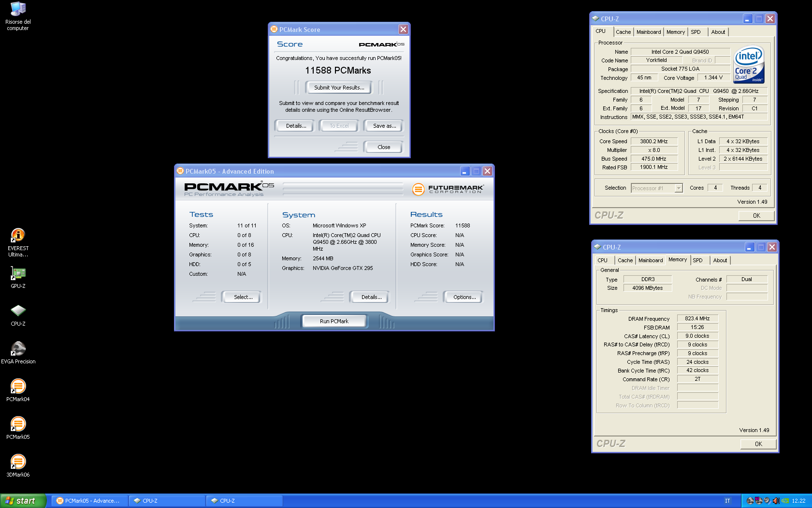The image size is (812, 508).
Task: Open the EVGA Precision desktop shortcut
Action: click(x=18, y=353)
